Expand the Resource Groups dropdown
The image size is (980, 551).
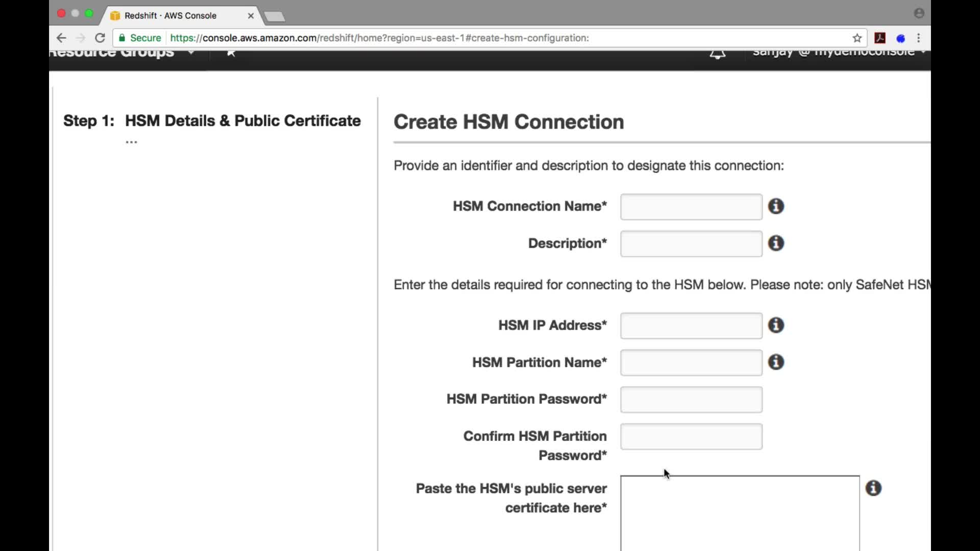[191, 53]
